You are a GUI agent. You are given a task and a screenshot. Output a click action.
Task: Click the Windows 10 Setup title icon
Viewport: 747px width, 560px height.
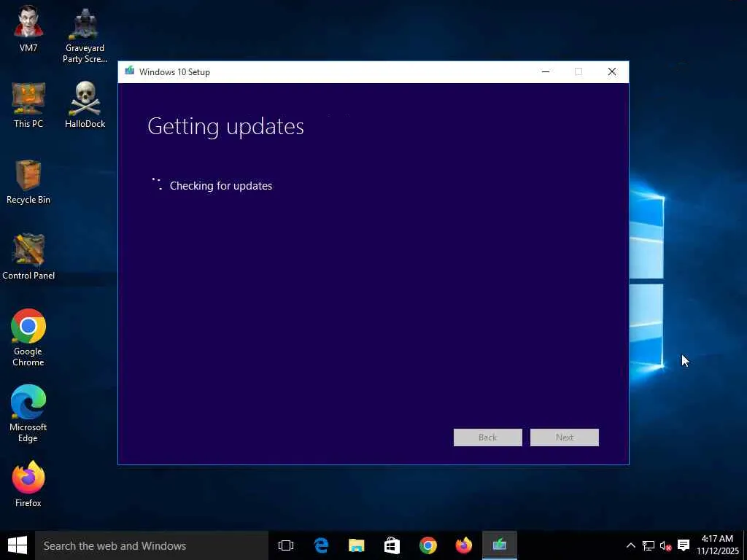point(129,71)
